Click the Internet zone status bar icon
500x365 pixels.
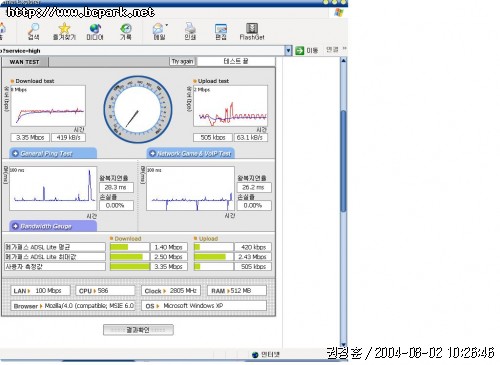(256, 355)
